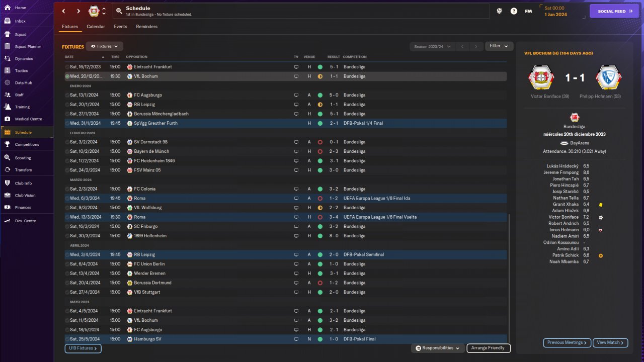This screenshot has width=644, height=362.
Task: Toggle the selection circle for the Sat 13/1/2024 row
Action: point(67,95)
